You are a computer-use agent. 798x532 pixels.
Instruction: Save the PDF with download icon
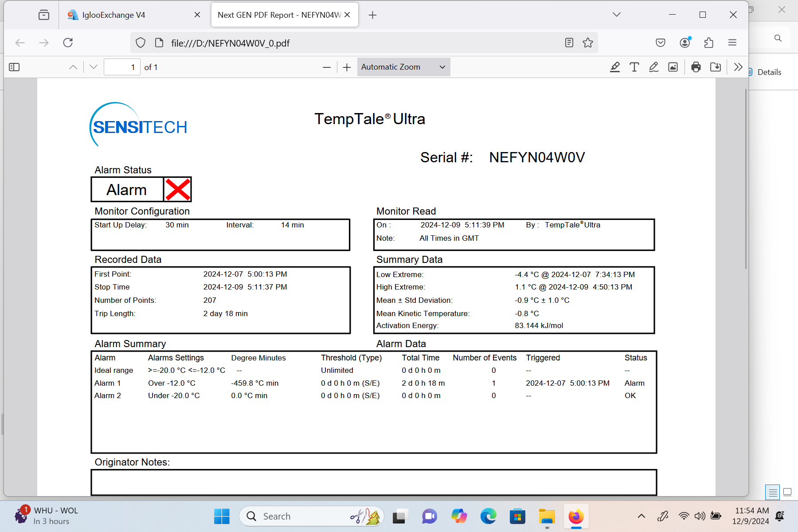[x=716, y=67]
